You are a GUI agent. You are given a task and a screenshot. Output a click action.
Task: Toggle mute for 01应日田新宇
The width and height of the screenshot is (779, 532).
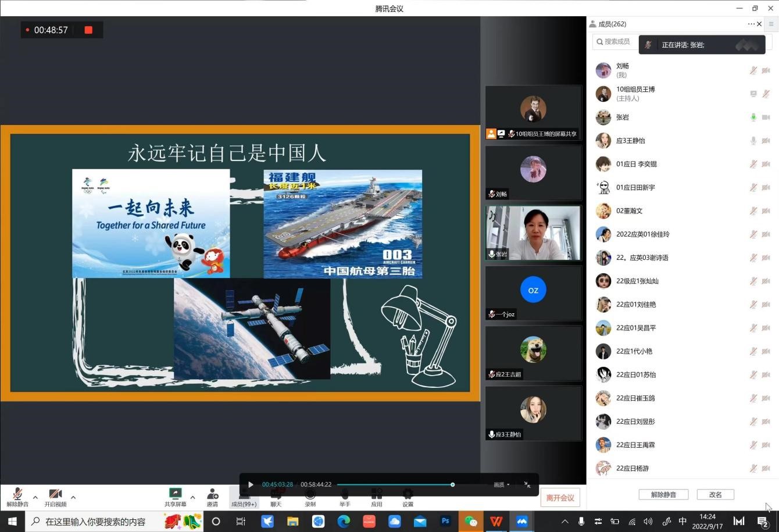point(753,187)
